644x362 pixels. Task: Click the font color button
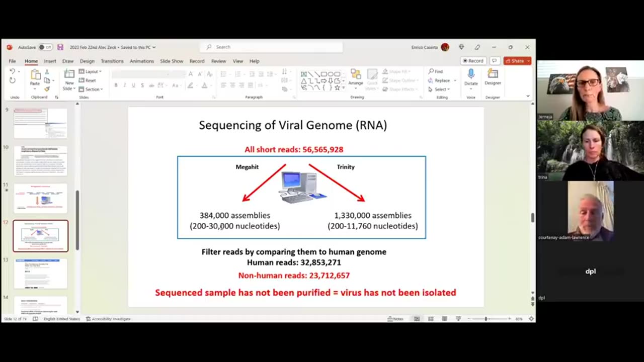point(205,85)
